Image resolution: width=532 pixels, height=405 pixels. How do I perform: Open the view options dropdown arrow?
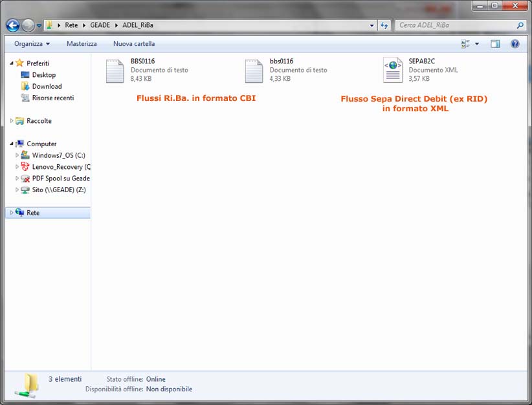(477, 44)
